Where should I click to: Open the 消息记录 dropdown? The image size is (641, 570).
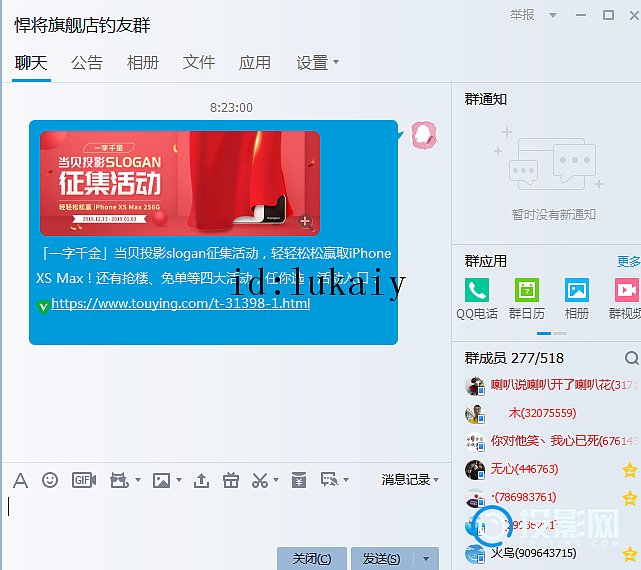410,480
